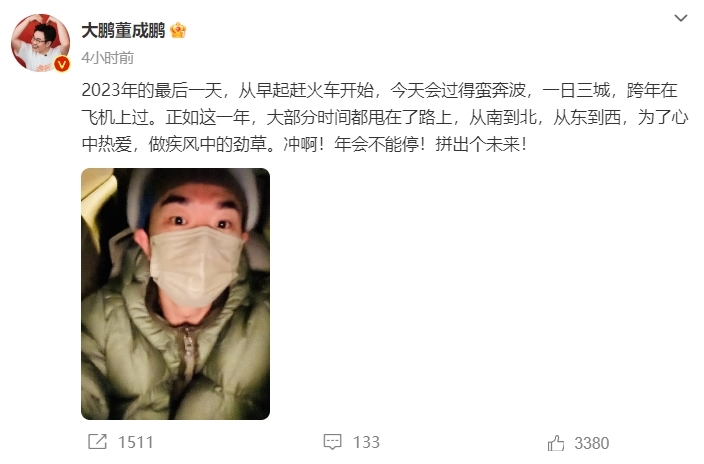Click the phrase 从南到北 in the post
The height and width of the screenshot is (464, 704).
click(x=503, y=118)
